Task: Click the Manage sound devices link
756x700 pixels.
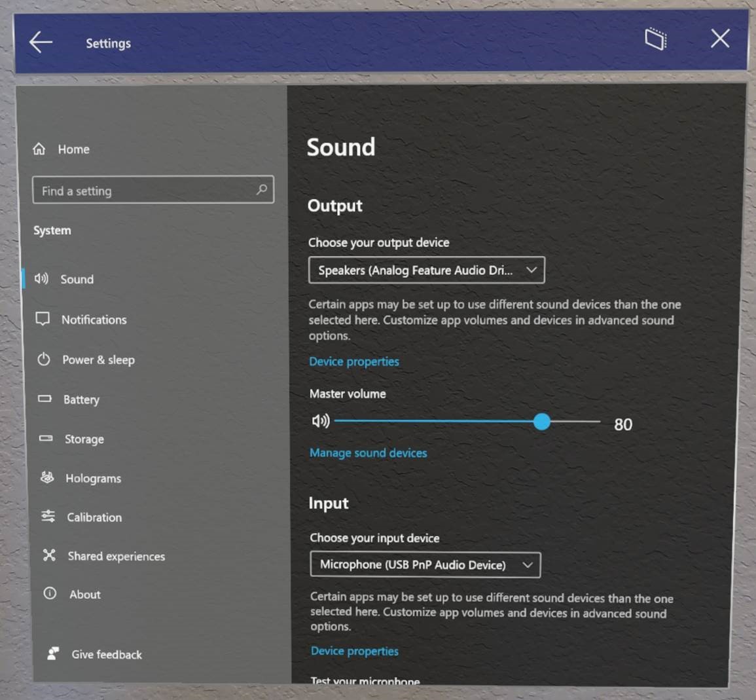Action: [x=368, y=453]
